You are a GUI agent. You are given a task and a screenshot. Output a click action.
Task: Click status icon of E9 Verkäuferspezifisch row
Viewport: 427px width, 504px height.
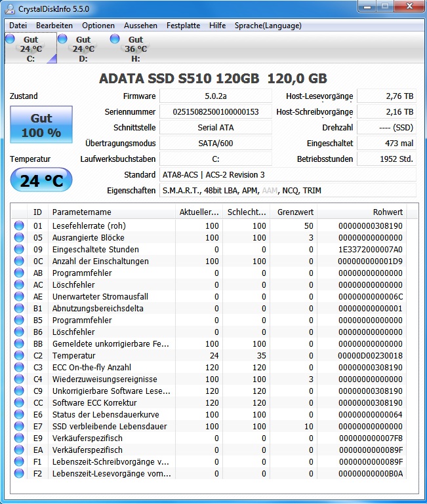click(19, 438)
